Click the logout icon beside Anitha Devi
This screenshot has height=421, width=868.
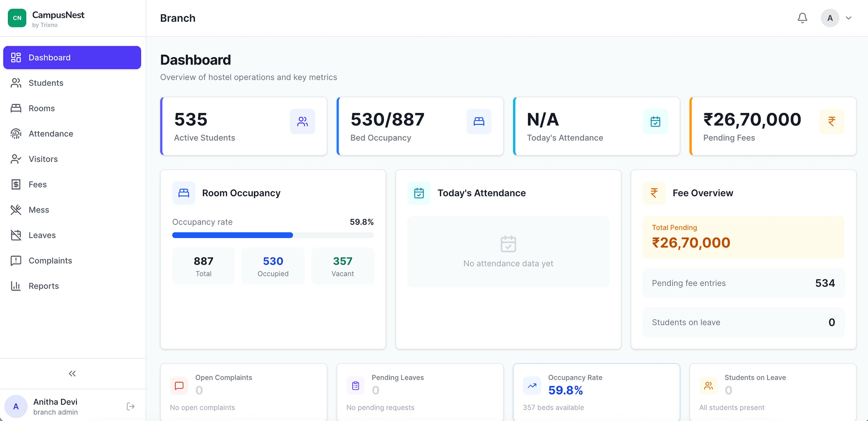pyautogui.click(x=131, y=407)
